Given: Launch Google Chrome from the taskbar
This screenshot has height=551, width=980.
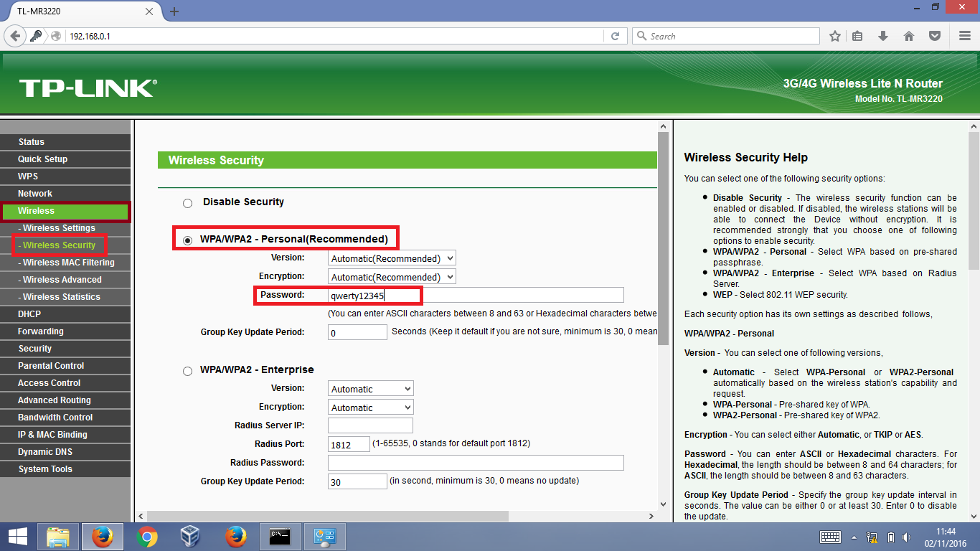Looking at the screenshot, I should tap(147, 537).
